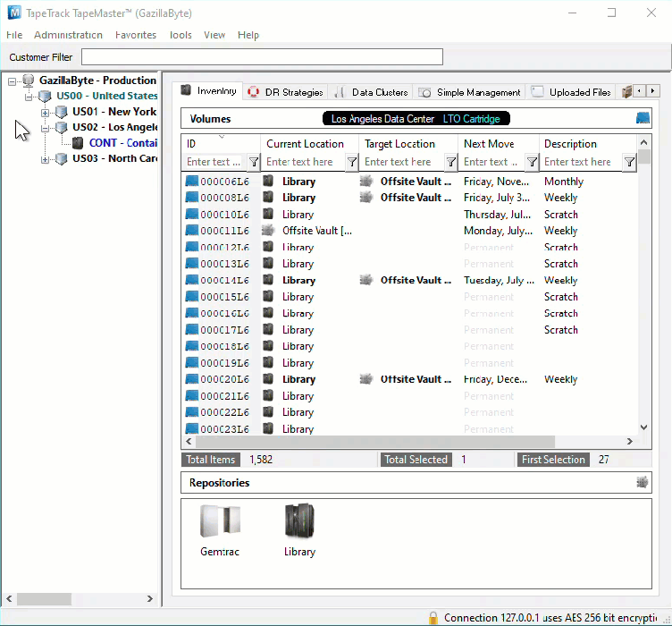Click the Target Location filter funnel icon
Viewport: 672px width, 626px height.
pyautogui.click(x=451, y=162)
